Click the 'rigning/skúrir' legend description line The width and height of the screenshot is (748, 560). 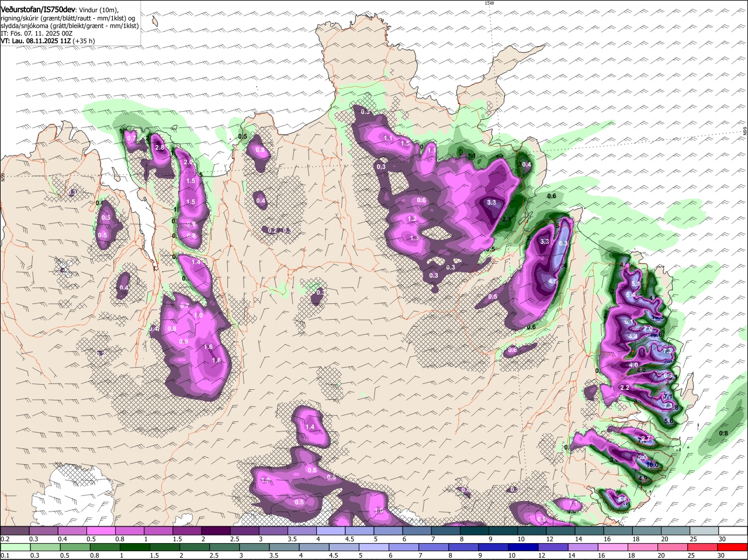click(x=68, y=18)
